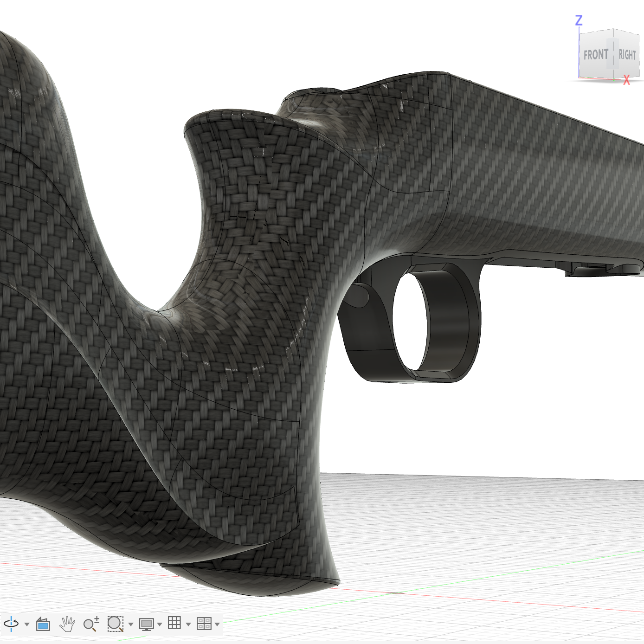The image size is (644, 644).
Task: Expand the Zoom Window options arrow
Action: 131,624
